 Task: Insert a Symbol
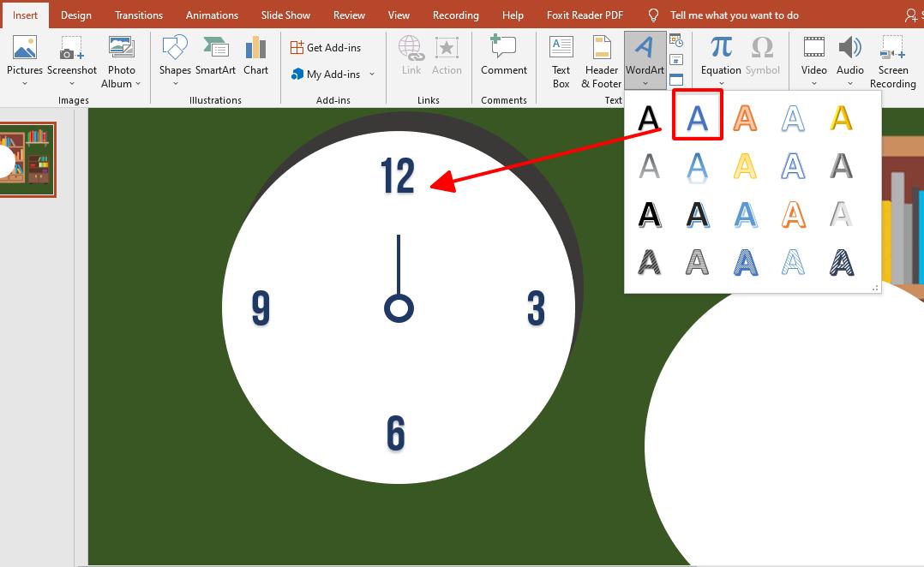[763, 51]
